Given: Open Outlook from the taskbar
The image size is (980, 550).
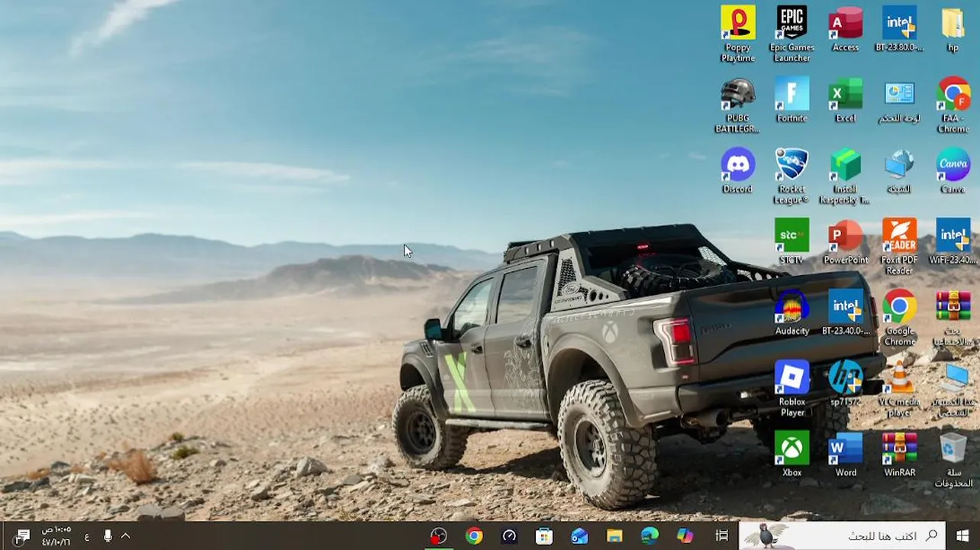Looking at the screenshot, I should coord(579,535).
